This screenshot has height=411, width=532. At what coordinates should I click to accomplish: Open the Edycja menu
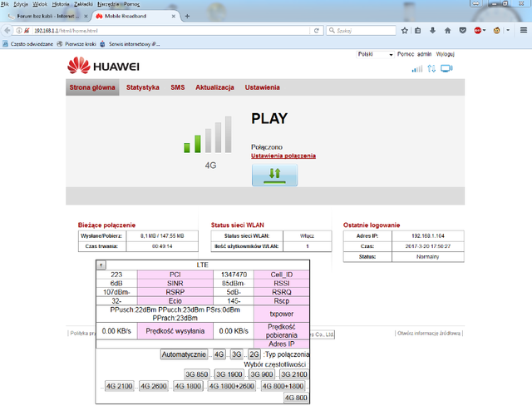click(21, 4)
